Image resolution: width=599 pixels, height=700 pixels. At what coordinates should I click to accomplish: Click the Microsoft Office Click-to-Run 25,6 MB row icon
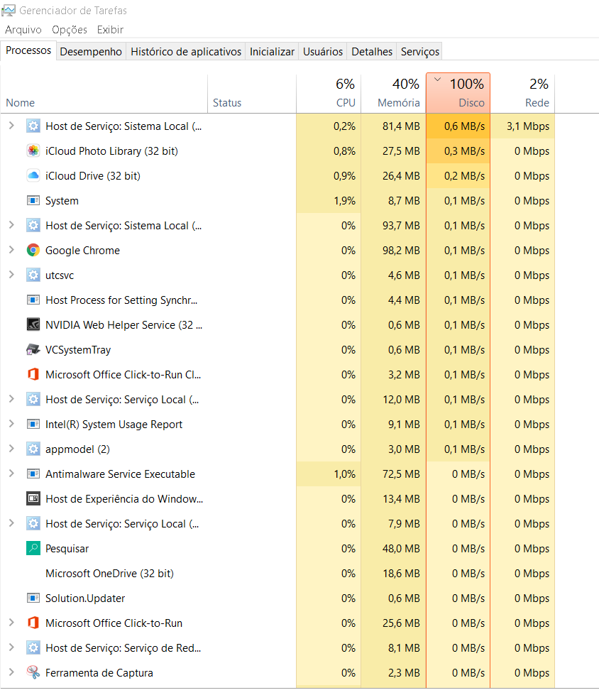pyautogui.click(x=33, y=623)
